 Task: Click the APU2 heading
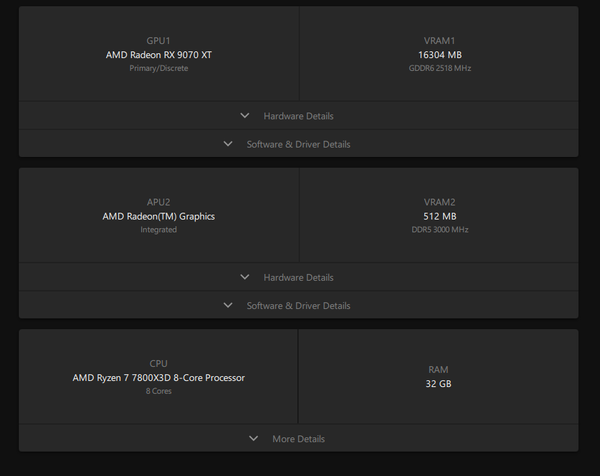[158, 202]
